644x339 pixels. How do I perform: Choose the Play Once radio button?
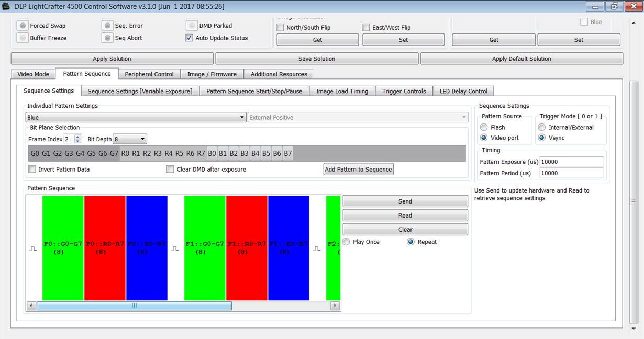pyautogui.click(x=347, y=242)
